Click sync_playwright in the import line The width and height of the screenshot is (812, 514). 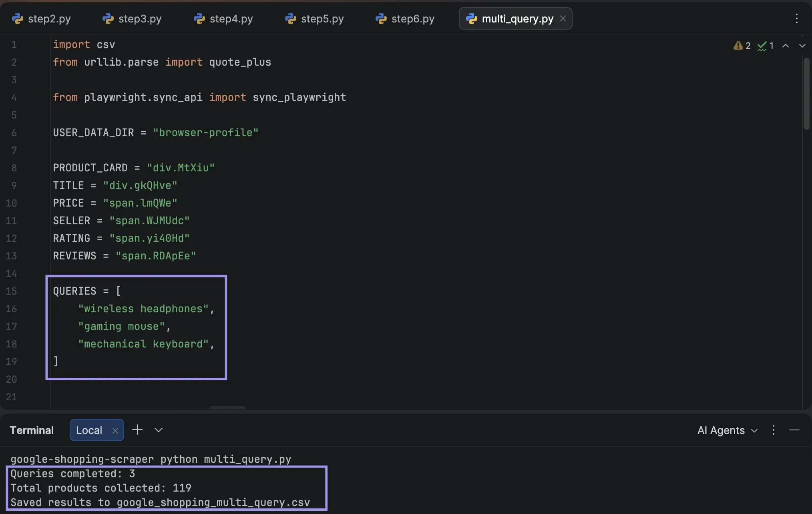(x=299, y=97)
